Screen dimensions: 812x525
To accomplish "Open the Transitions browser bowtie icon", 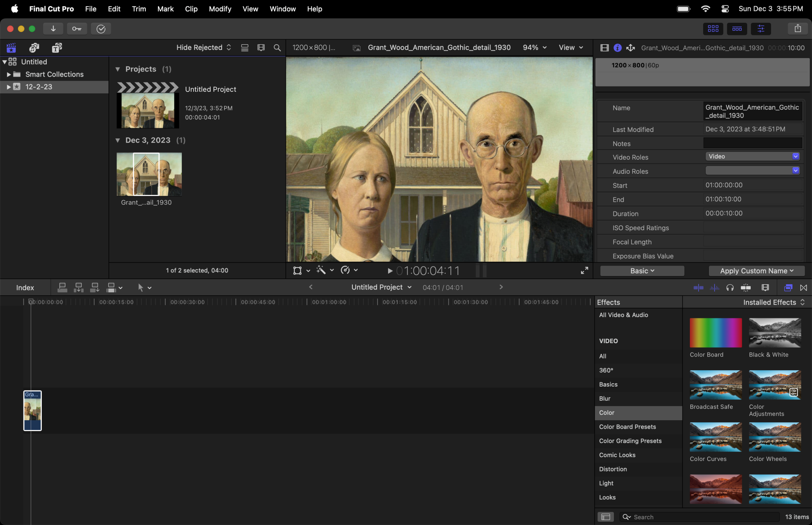I will pos(803,287).
